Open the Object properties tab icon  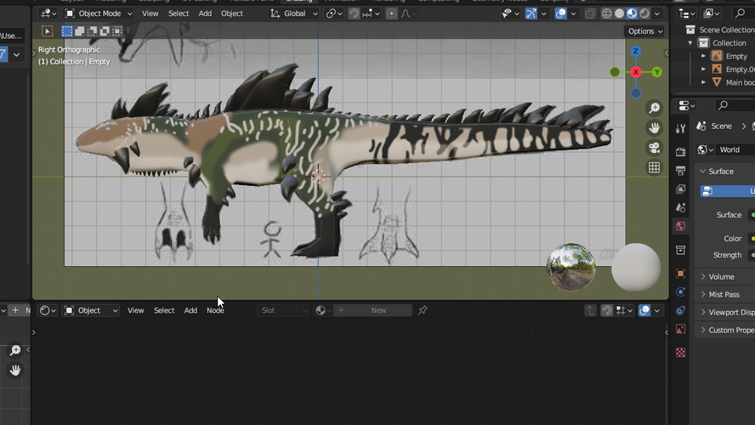(x=681, y=273)
